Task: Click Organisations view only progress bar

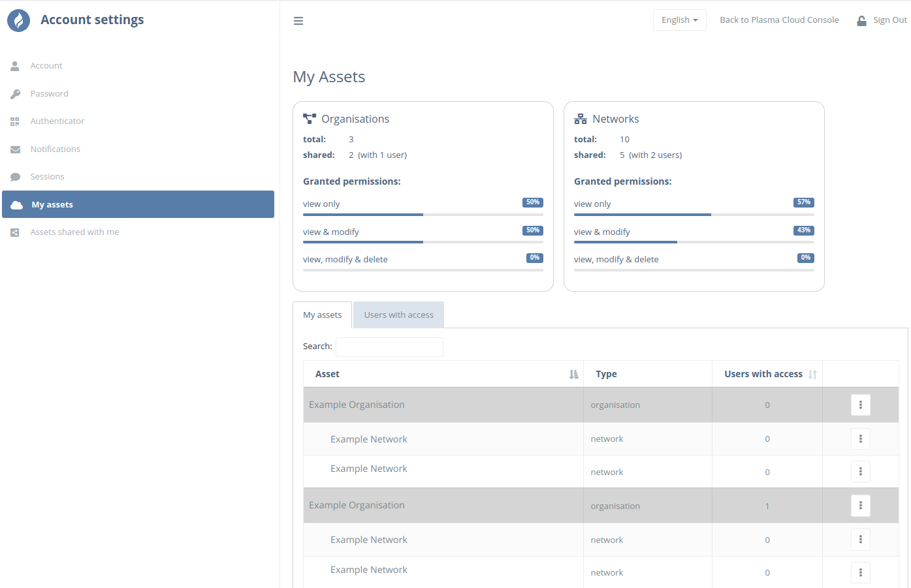Action: pos(423,215)
